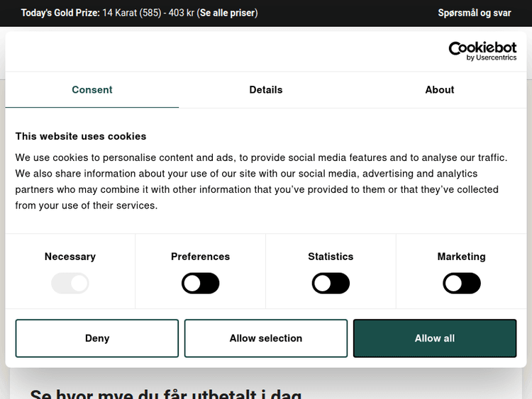Click the Cookiebot by Usercentrics logo
Screen dimensions: 532x399
[x=482, y=50]
